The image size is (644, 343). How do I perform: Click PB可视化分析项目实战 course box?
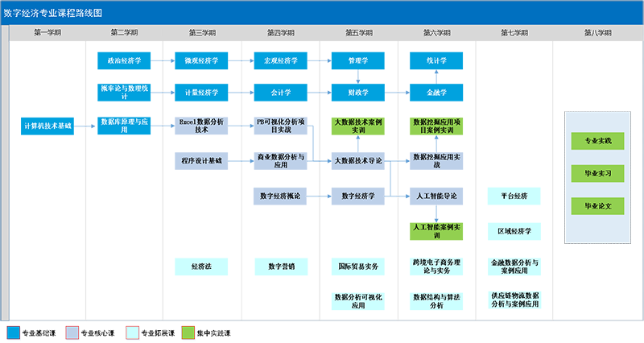click(x=280, y=126)
